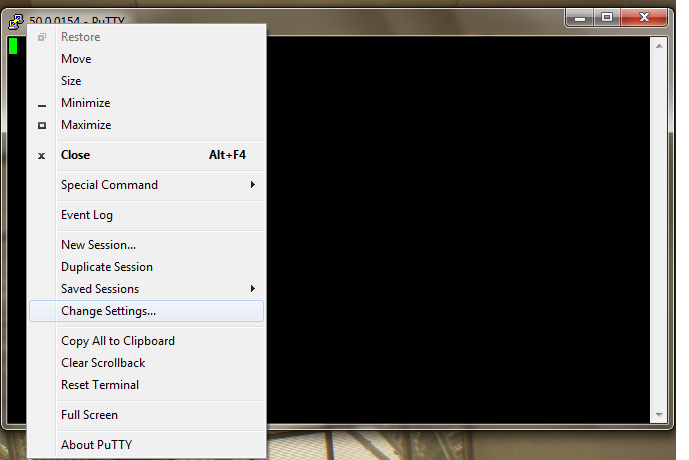Select Clear Scrollback
The image size is (689, 460).
point(147,363)
